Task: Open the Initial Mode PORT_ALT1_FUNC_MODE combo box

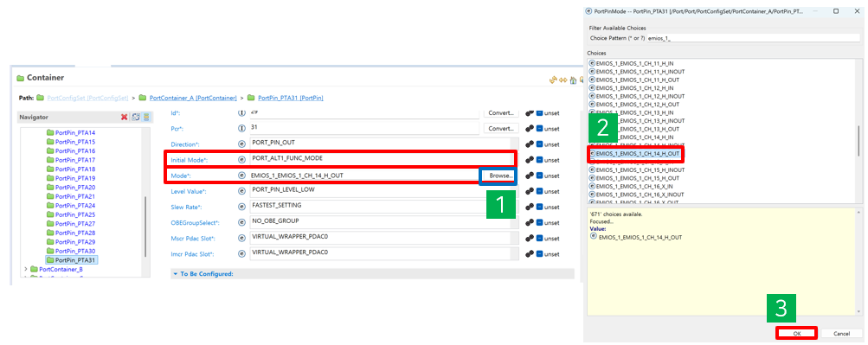Action: point(383,159)
